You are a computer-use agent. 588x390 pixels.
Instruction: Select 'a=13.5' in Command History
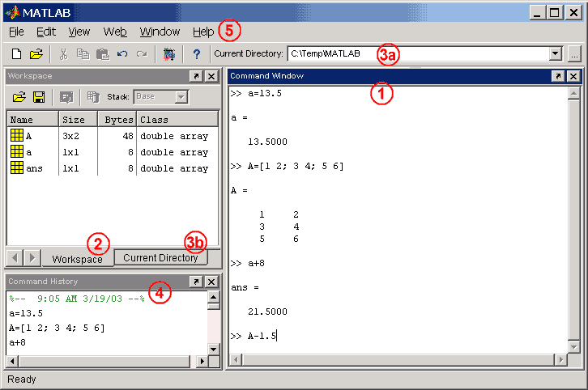(26, 313)
